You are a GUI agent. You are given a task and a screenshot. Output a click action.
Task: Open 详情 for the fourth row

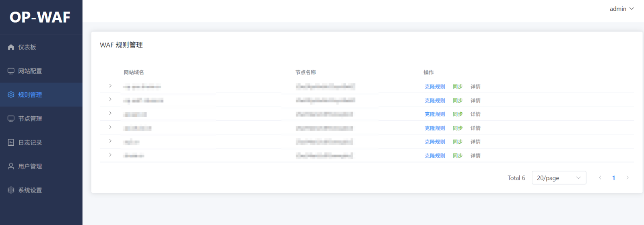[x=475, y=128]
